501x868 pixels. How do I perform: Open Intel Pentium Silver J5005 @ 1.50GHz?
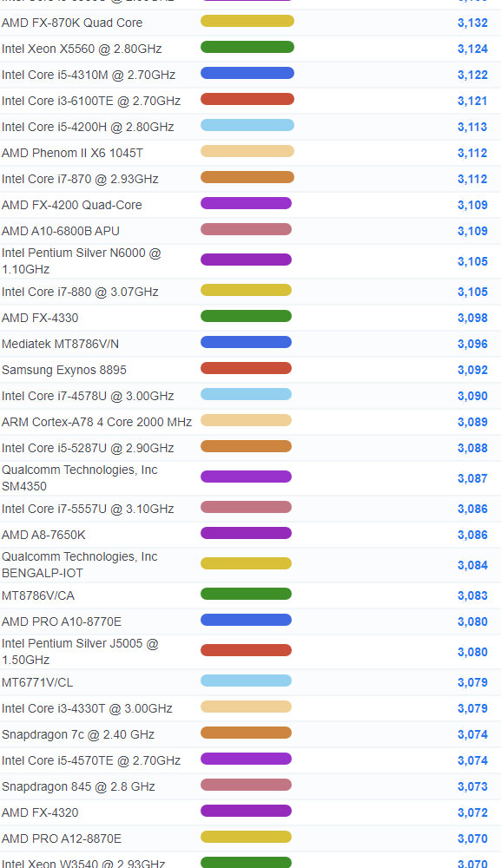(x=80, y=652)
